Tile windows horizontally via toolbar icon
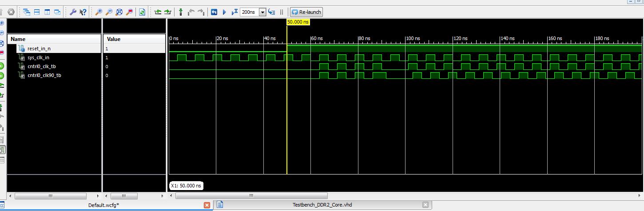644x211 pixels. pos(36,12)
